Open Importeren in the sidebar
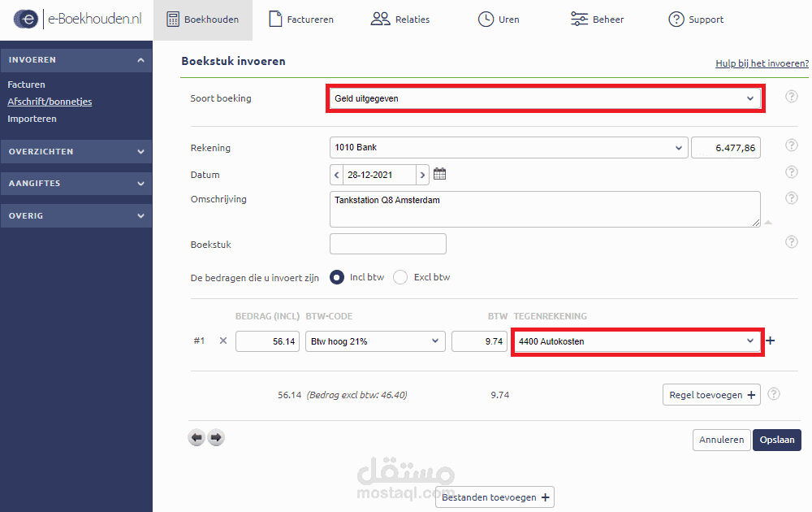812x512 pixels. pos(32,119)
